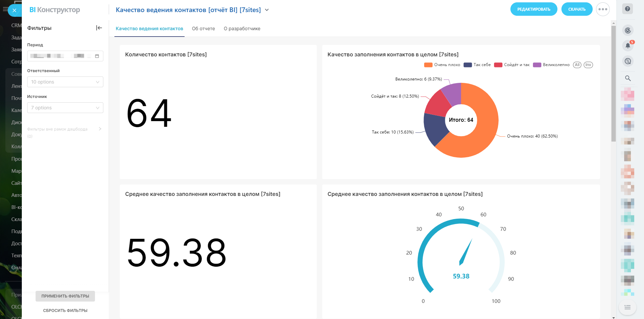Click the Итого: 64 donut center label
644x319 pixels.
[461, 120]
